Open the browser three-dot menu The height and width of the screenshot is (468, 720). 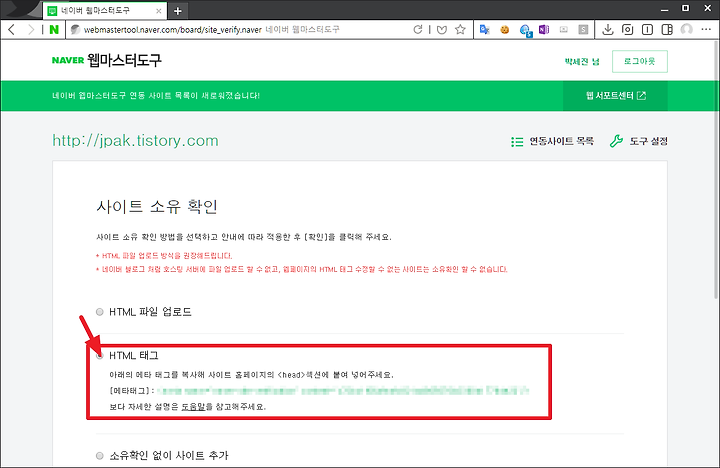(x=706, y=30)
